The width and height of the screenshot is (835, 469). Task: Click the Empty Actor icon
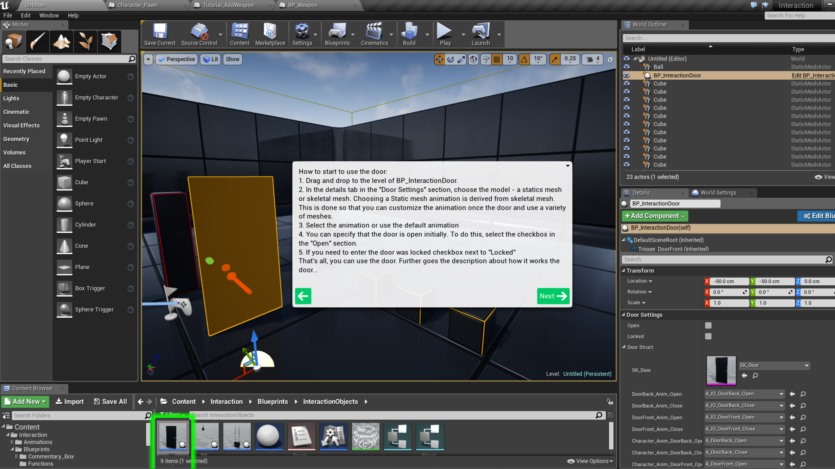[x=64, y=77]
